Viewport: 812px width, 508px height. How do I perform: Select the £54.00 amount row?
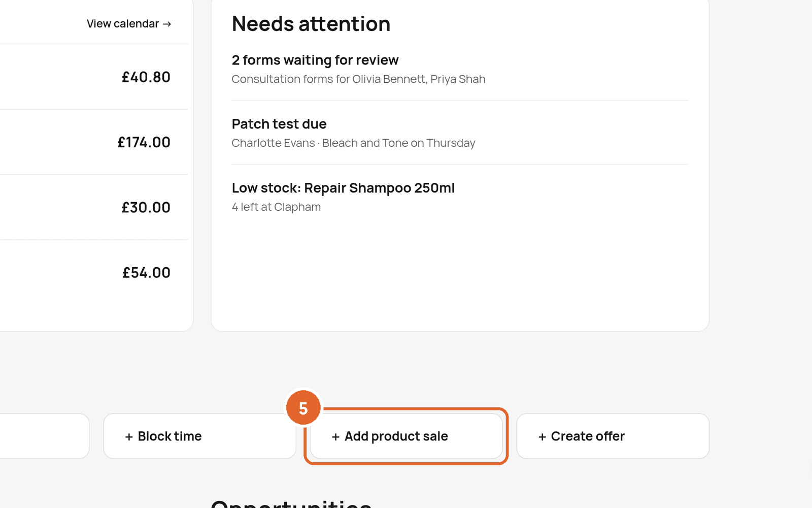[94, 272]
